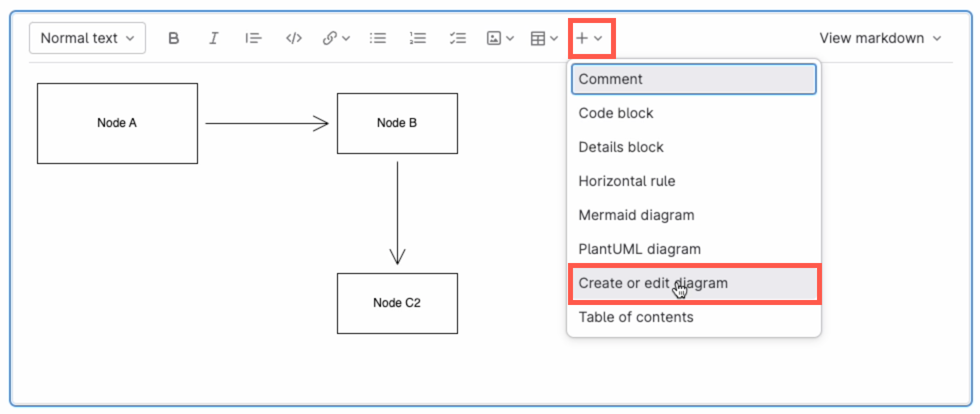Screen dimensions: 980x414
Task: Select PlantUML diagram from the menu
Action: [x=638, y=248]
